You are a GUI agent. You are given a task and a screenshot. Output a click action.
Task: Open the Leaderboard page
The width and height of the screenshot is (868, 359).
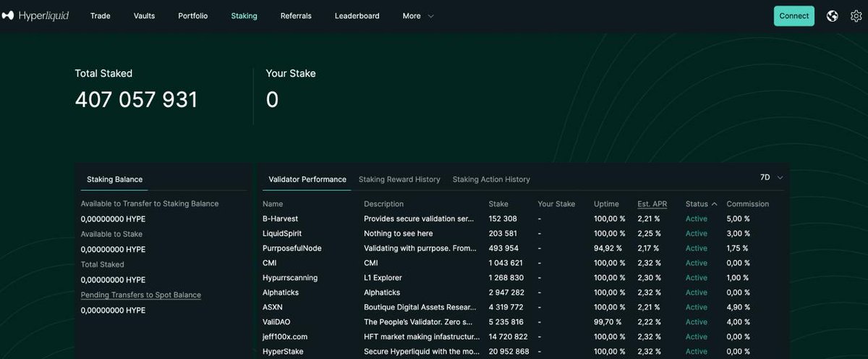click(x=357, y=16)
